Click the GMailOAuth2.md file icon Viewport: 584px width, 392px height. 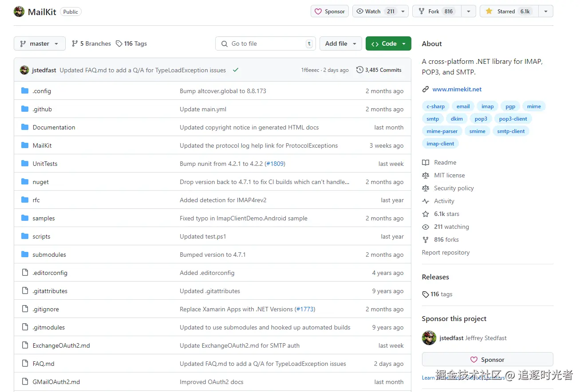(25, 382)
